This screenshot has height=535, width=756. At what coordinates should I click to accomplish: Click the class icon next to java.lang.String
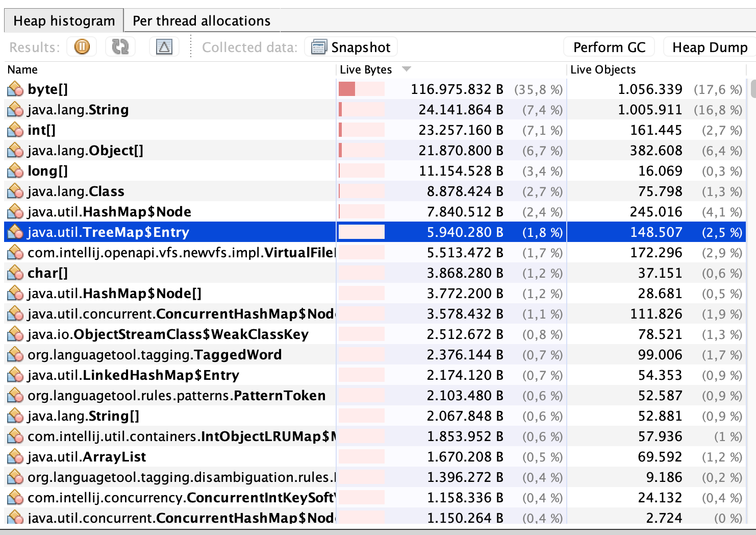(x=15, y=110)
